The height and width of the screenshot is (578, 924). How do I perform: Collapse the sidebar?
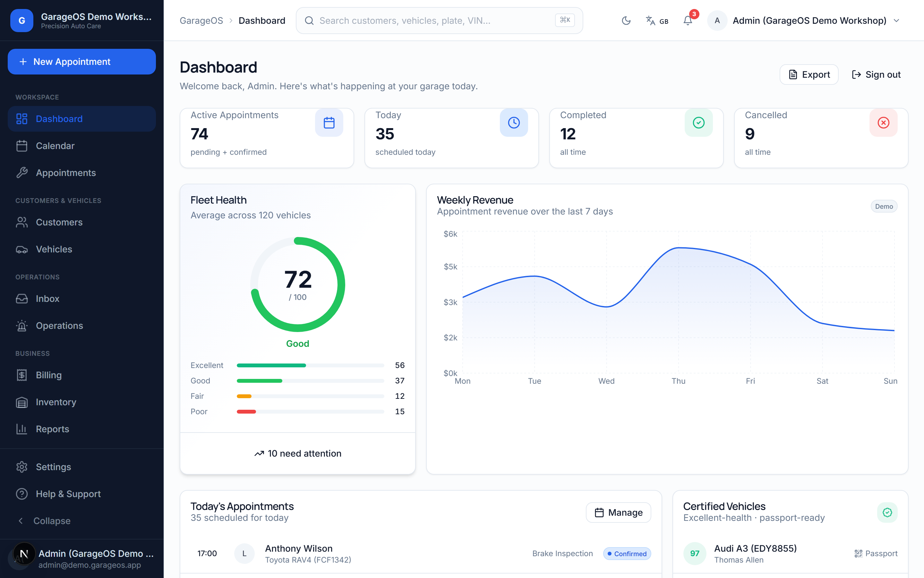[x=82, y=521]
